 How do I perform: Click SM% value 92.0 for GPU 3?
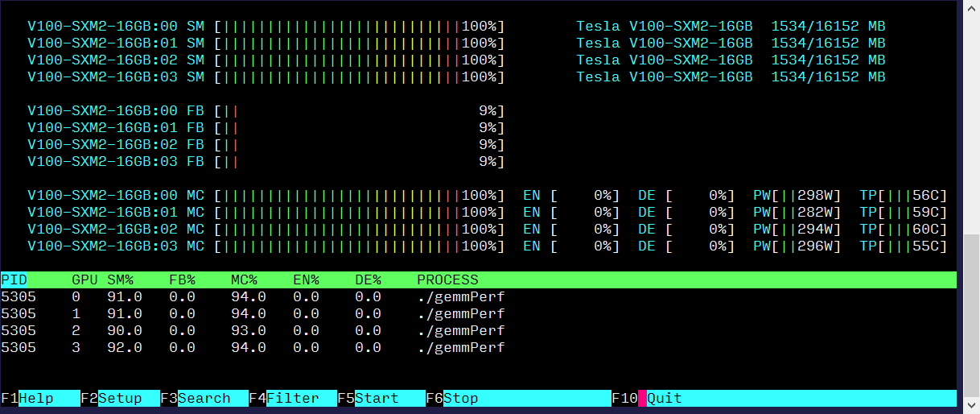pyautogui.click(x=125, y=348)
